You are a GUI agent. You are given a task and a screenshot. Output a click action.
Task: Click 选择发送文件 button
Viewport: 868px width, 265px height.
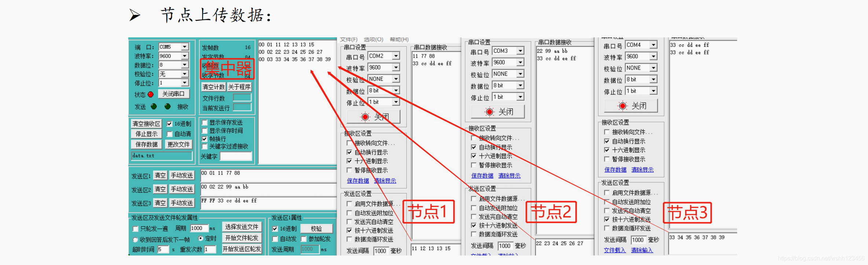pos(242,227)
